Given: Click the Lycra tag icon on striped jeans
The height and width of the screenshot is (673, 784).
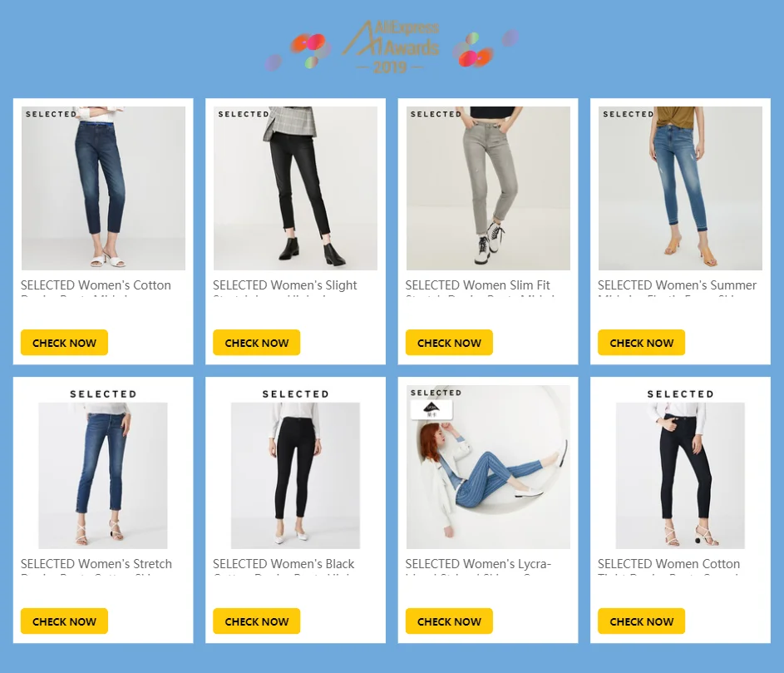Looking at the screenshot, I should point(431,410).
